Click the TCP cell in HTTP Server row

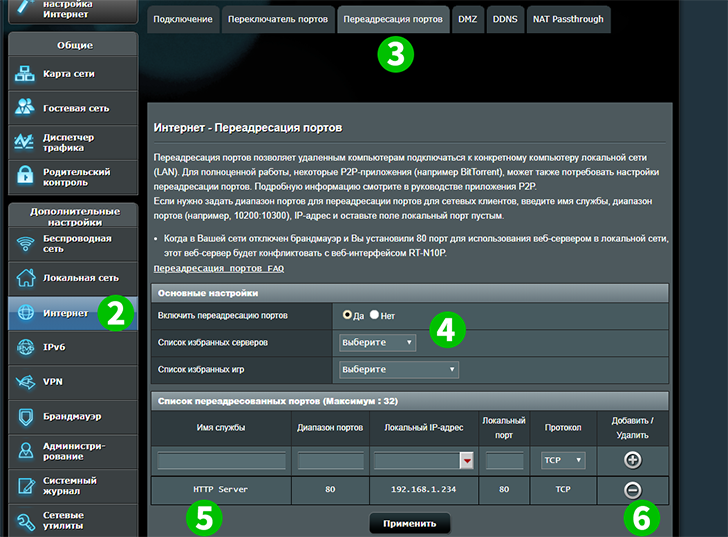coord(563,489)
